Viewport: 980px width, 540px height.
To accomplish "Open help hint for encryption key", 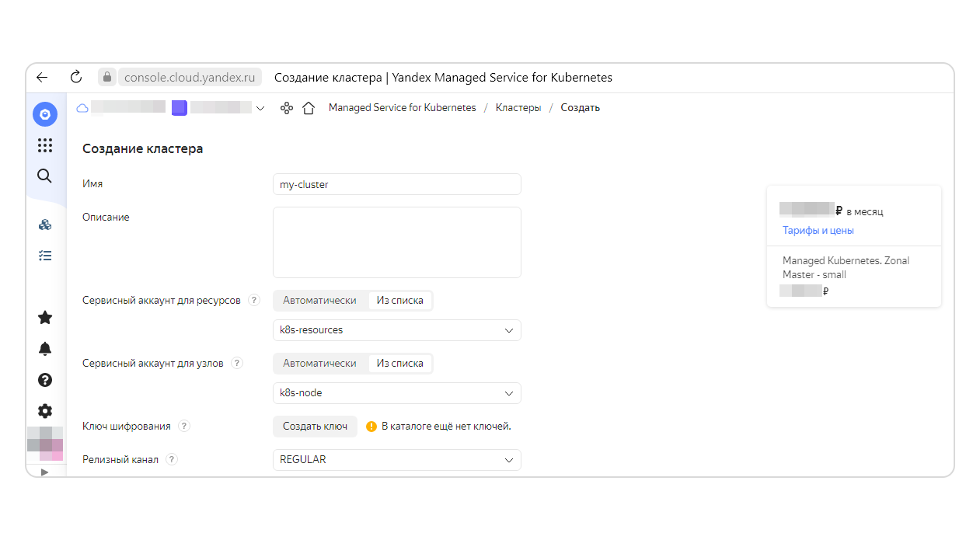I will pyautogui.click(x=184, y=426).
